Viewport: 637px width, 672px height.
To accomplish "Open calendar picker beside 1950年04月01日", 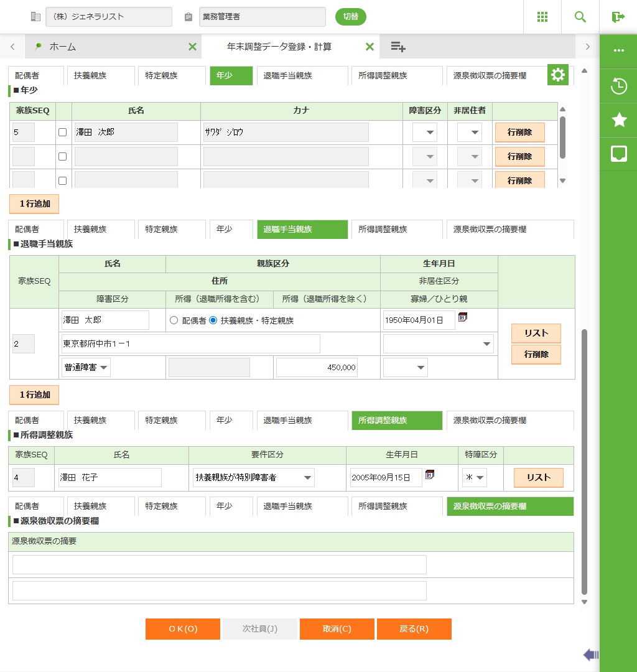I will (463, 318).
